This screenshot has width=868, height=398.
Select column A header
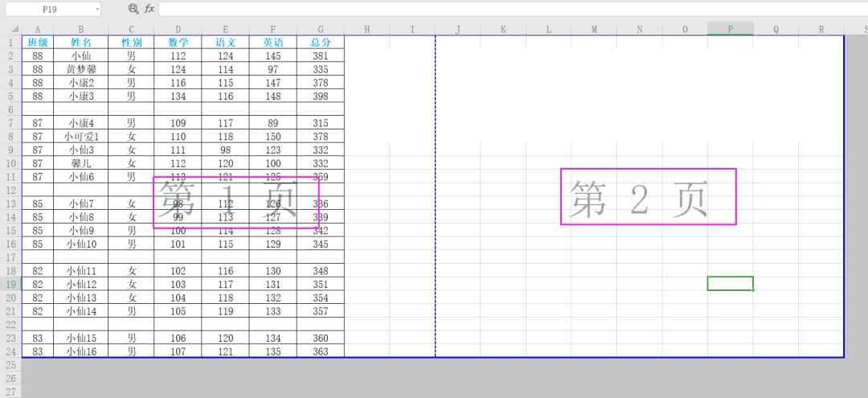click(x=38, y=29)
